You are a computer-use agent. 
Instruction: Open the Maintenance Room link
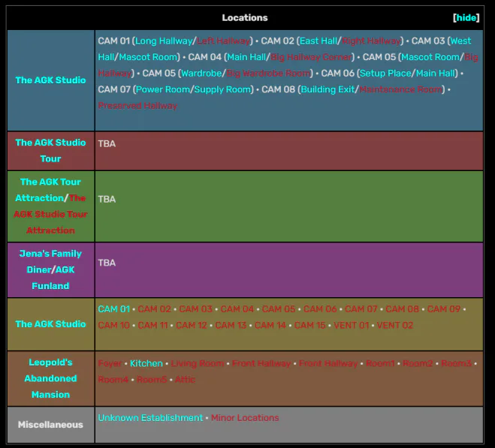(x=400, y=89)
